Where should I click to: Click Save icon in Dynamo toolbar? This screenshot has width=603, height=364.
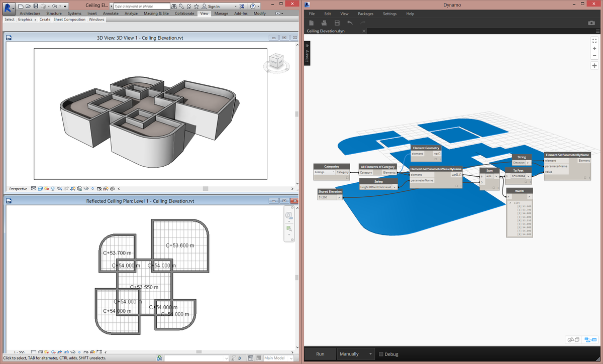tap(337, 23)
